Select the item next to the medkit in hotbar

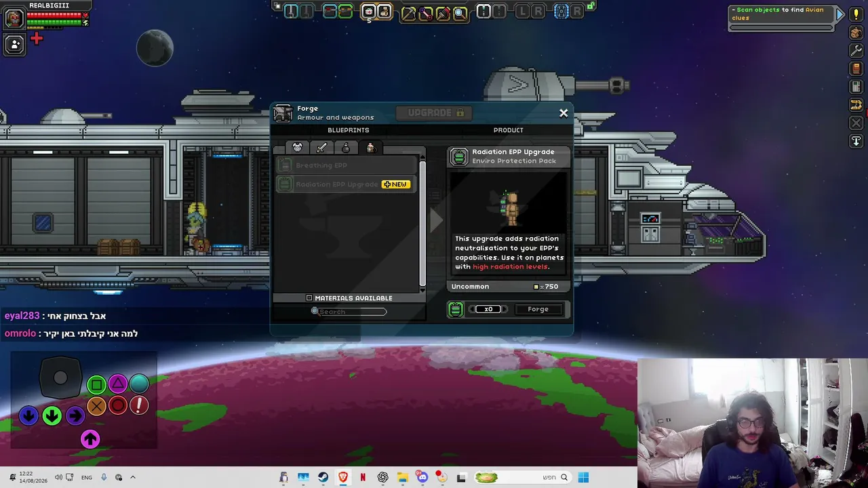coord(384,11)
